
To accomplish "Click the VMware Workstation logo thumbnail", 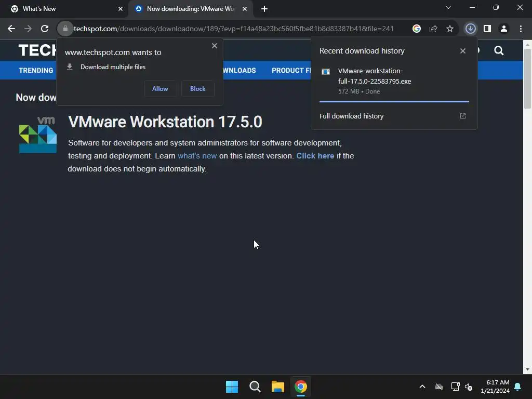I will (37, 135).
